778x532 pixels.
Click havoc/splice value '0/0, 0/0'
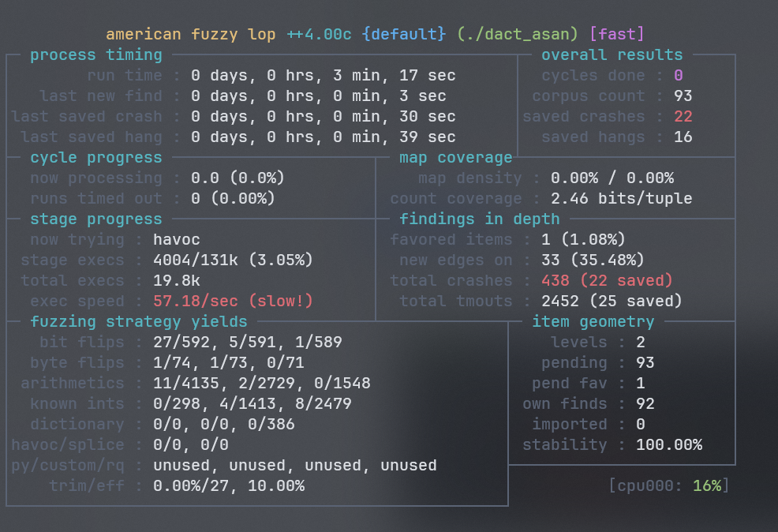click(191, 444)
